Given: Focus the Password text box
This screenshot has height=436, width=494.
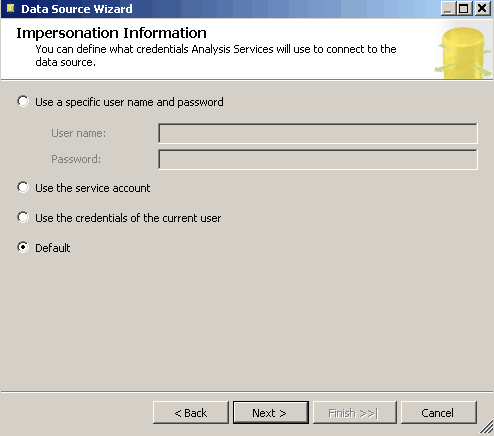Looking at the screenshot, I should [318, 159].
